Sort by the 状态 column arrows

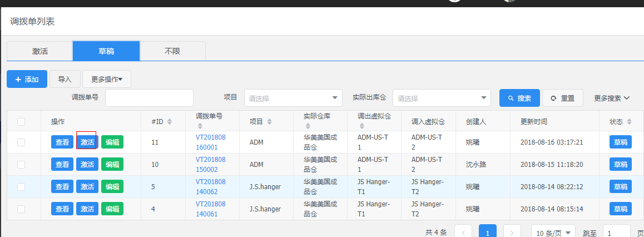[x=630, y=122]
